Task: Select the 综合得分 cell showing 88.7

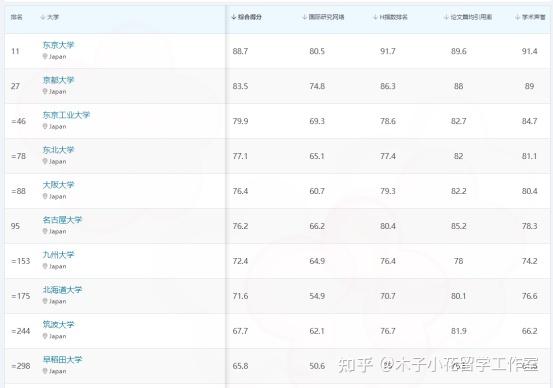Action: click(x=240, y=51)
